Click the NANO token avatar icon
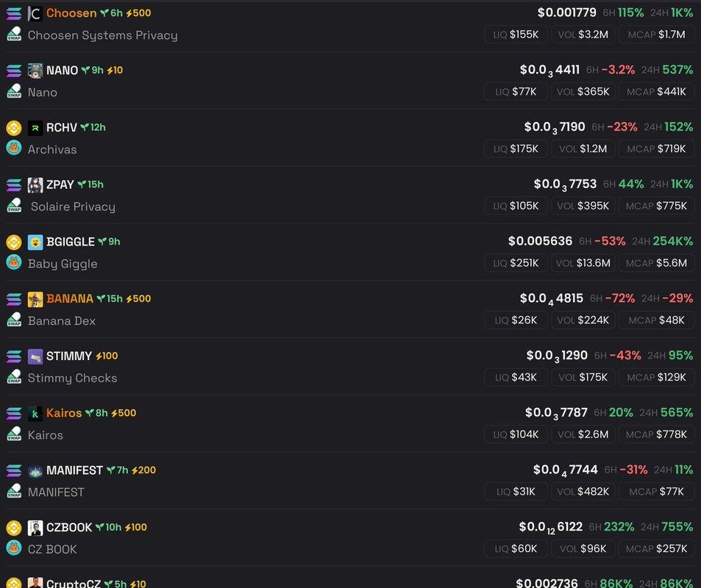 tap(35, 71)
